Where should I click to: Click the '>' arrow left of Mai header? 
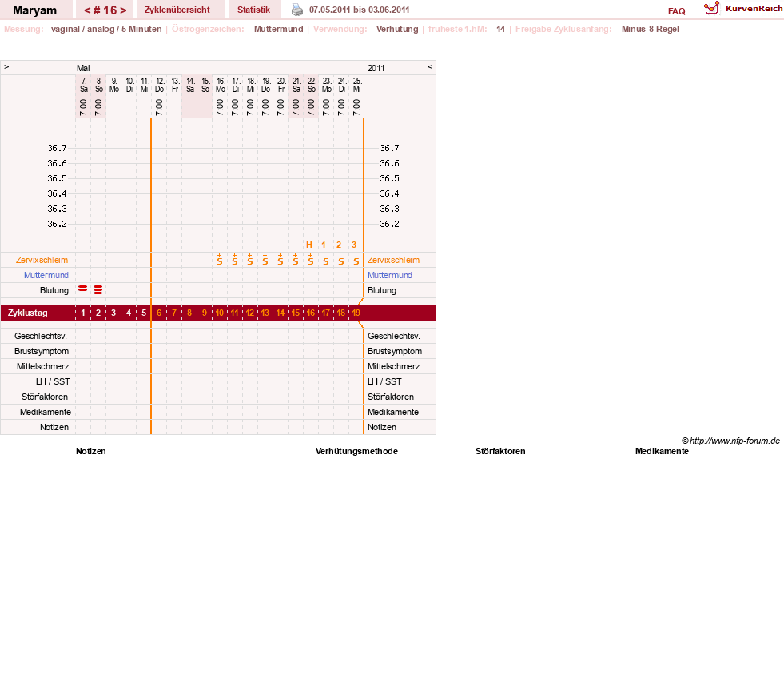coord(6,66)
